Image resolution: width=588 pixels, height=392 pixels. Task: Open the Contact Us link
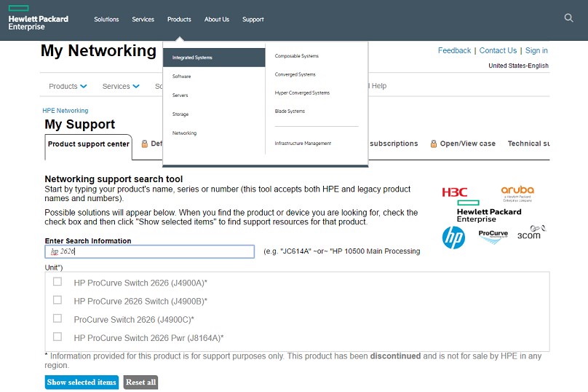point(498,51)
